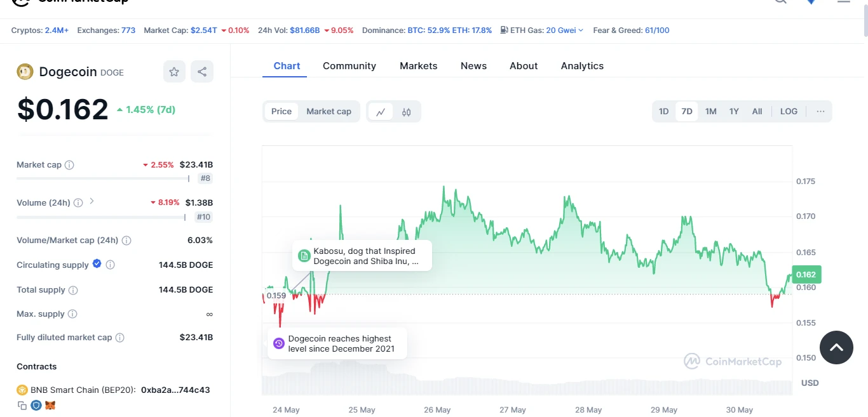This screenshot has width=868, height=417.
Task: Switch to the About tab
Action: click(x=524, y=66)
